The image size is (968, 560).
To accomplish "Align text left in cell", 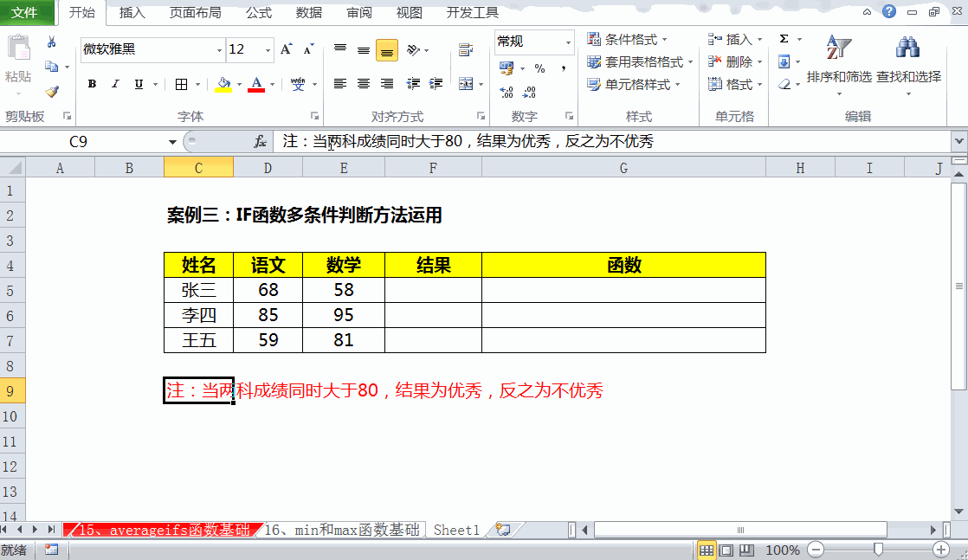I will coord(340,84).
